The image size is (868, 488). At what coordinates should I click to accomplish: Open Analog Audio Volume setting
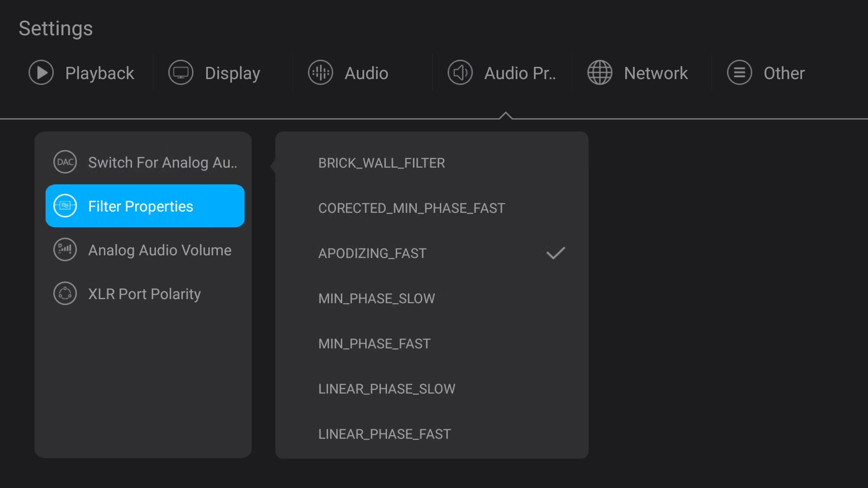pos(160,250)
